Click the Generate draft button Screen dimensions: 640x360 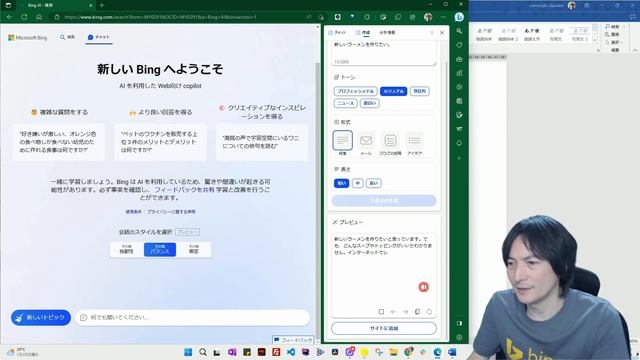[x=384, y=200]
